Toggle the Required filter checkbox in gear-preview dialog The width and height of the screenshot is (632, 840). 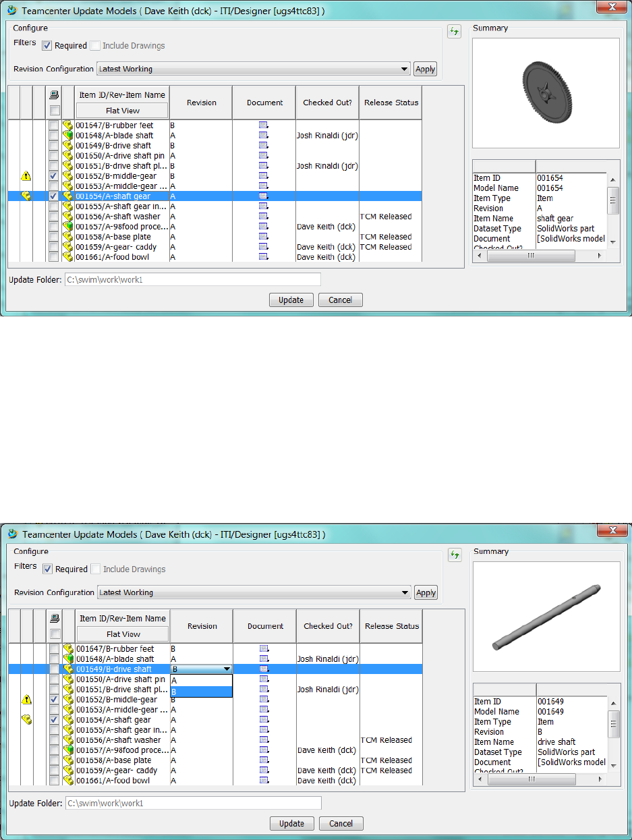(x=47, y=46)
